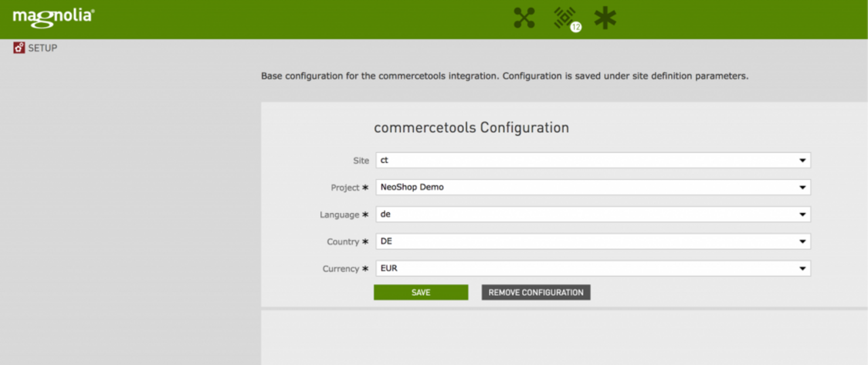Expand the Site dropdown arrow
The image size is (868, 365).
tap(802, 161)
